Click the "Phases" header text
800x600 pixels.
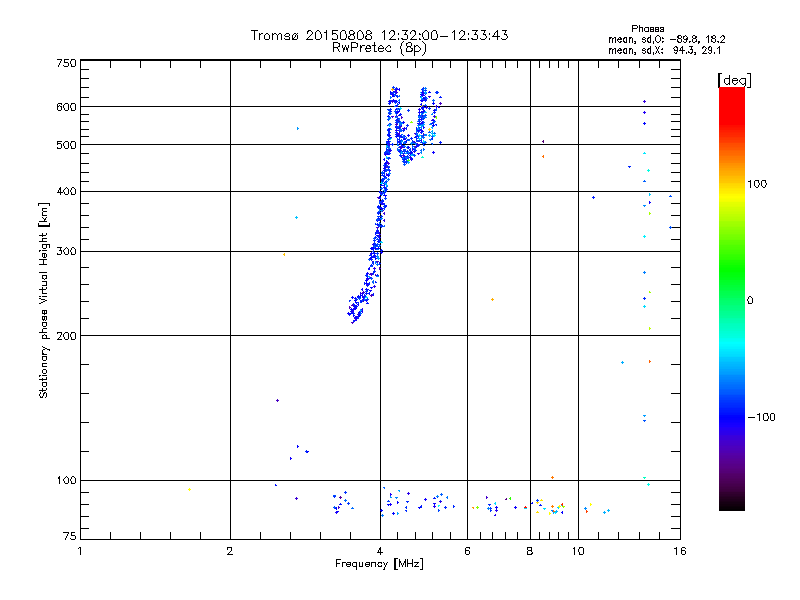pyautogui.click(x=647, y=29)
